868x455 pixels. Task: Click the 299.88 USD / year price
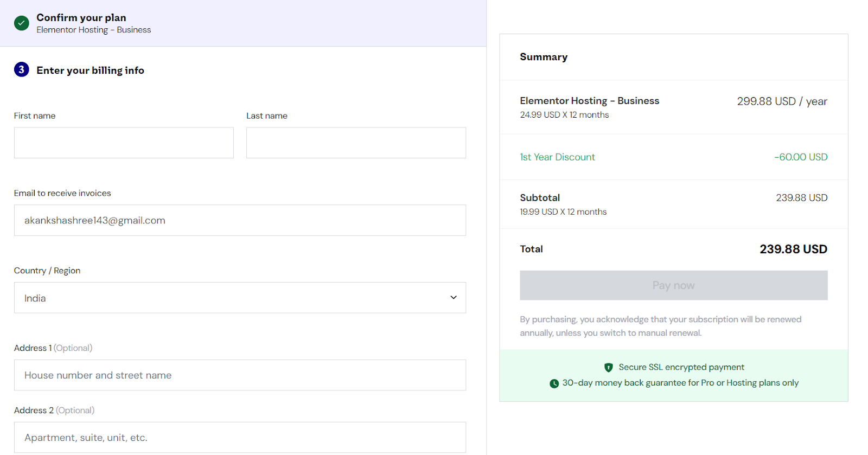tap(782, 101)
